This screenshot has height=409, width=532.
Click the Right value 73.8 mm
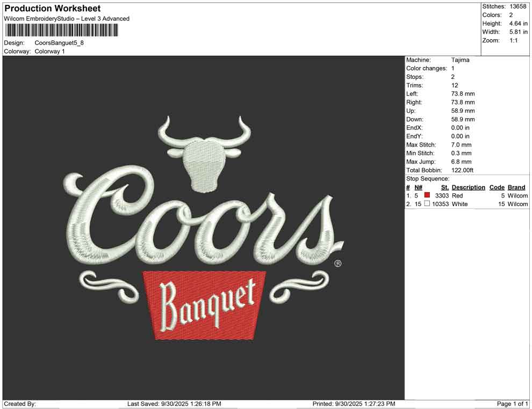point(463,103)
